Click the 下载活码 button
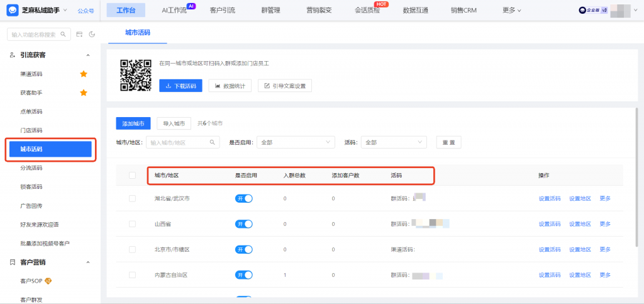The image size is (644, 304). (x=180, y=86)
